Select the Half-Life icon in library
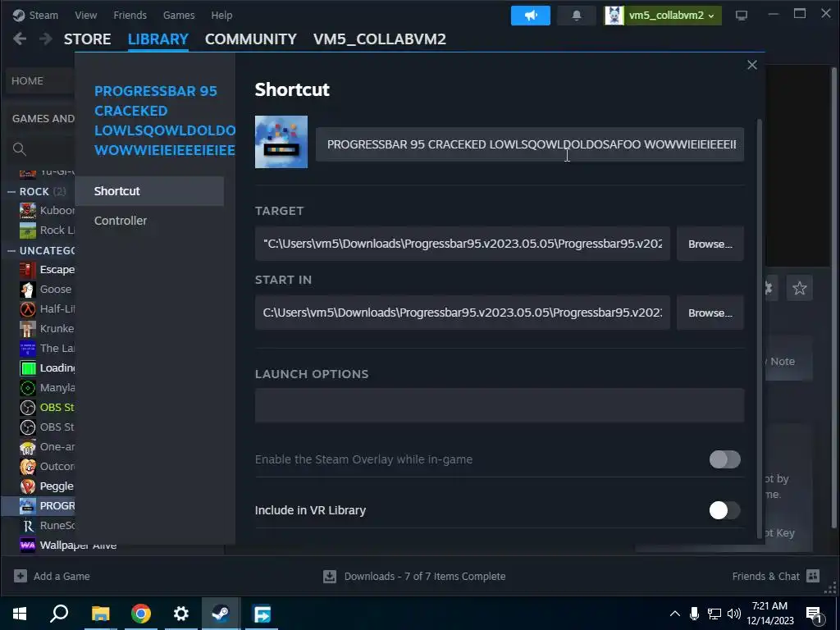Screen dimensions: 840x630 point(28,309)
